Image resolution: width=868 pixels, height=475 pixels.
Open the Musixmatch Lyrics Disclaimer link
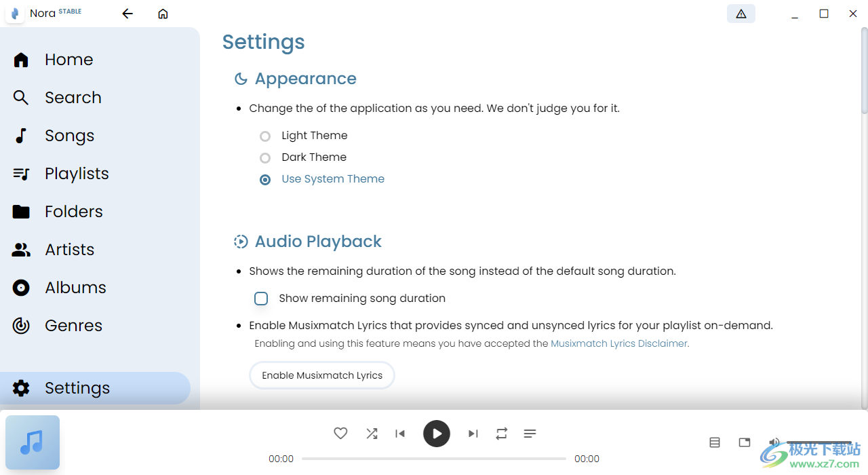pyautogui.click(x=618, y=343)
